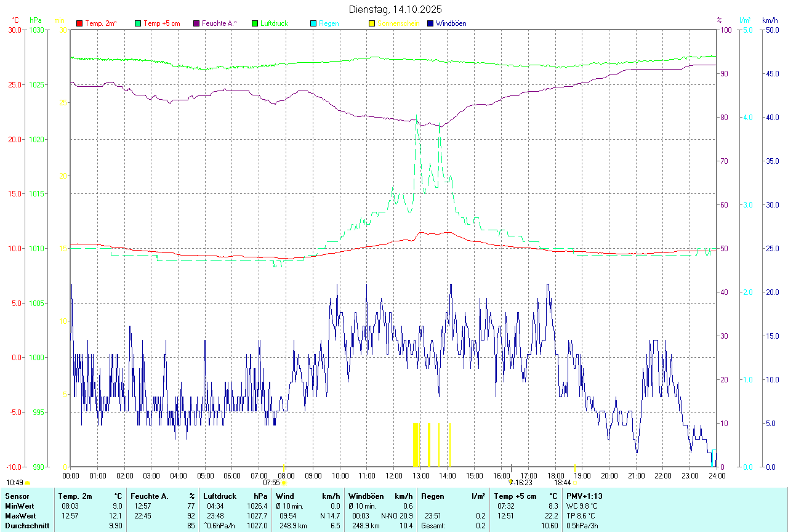788x532 pixels.
Task: Click the dark blue Windböen legend square
Action: click(x=430, y=23)
